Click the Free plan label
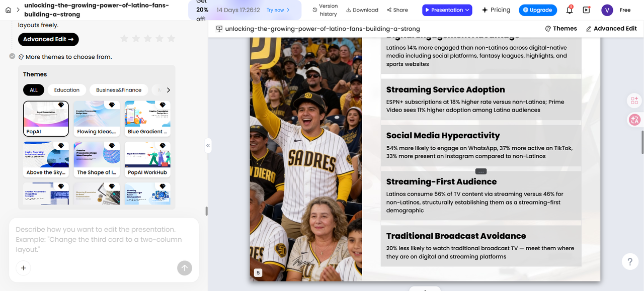The height and width of the screenshot is (291, 644). coord(625,10)
